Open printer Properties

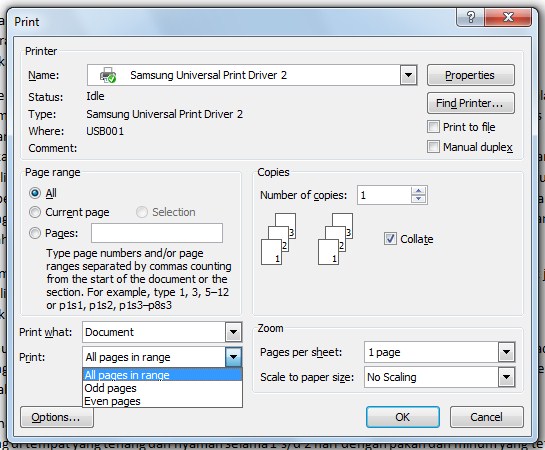pos(471,75)
